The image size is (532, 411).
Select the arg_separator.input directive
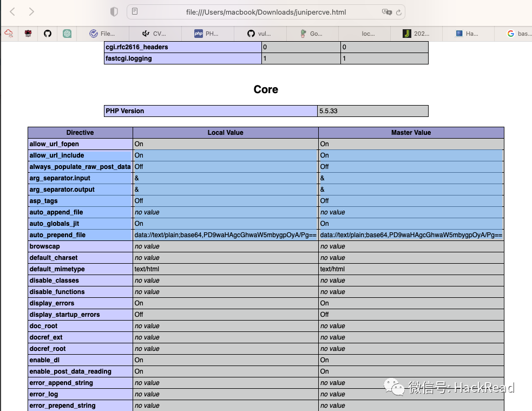click(60, 178)
